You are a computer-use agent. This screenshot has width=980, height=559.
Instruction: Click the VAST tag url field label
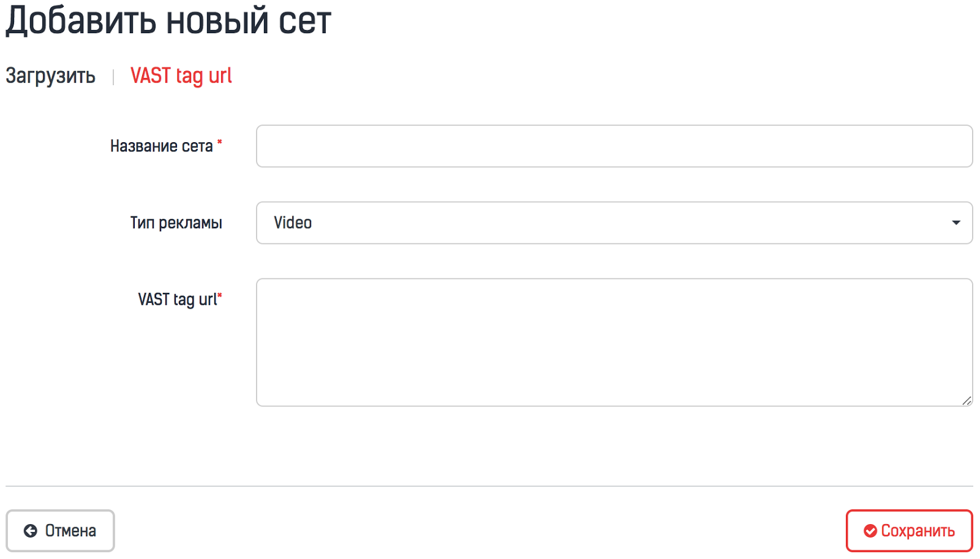[177, 300]
